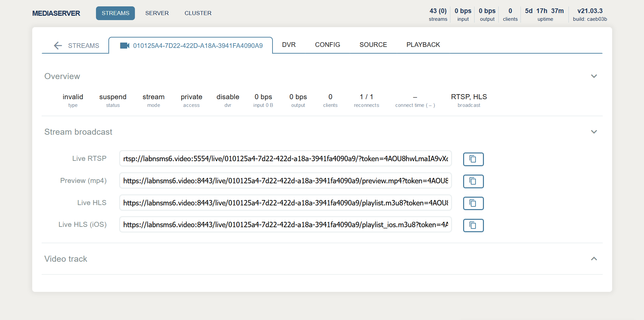Open the DVR tab
644x320 pixels.
point(289,45)
